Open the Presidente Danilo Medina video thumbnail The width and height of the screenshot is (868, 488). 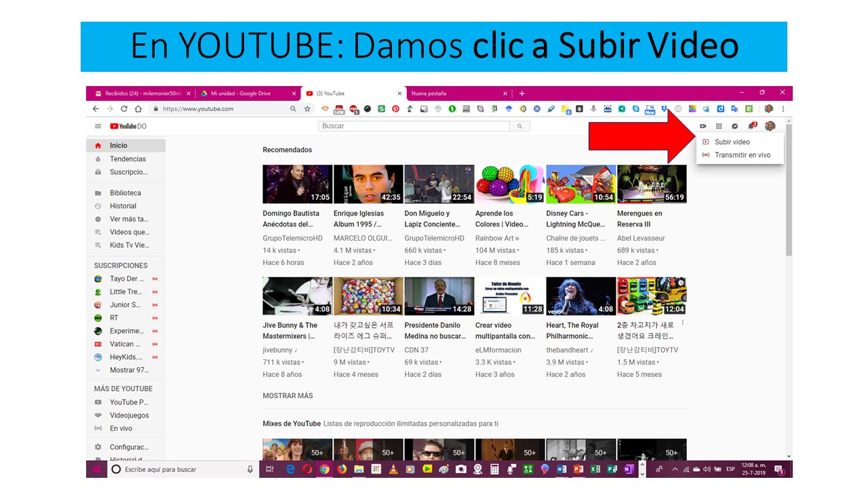439,296
